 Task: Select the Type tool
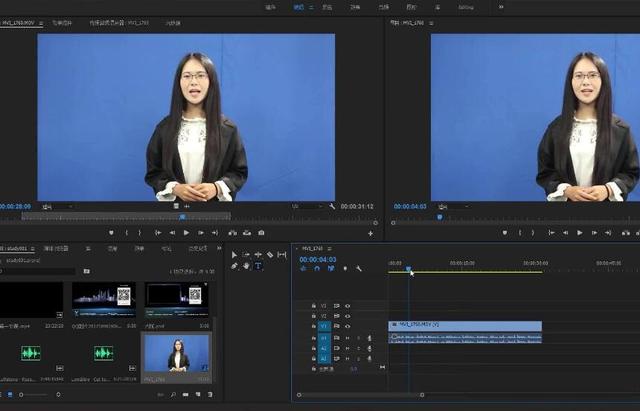click(x=257, y=266)
